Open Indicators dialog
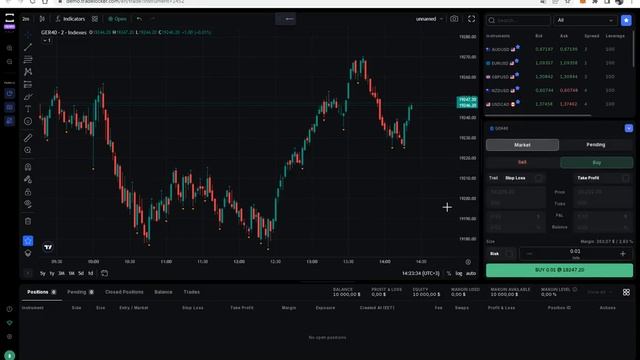Screen dimensions: 640x360 coord(70,19)
